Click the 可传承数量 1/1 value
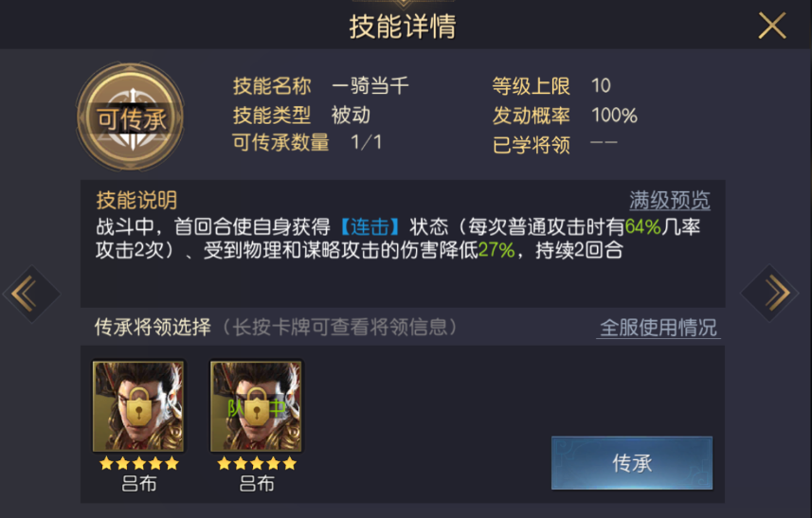 (x=366, y=142)
